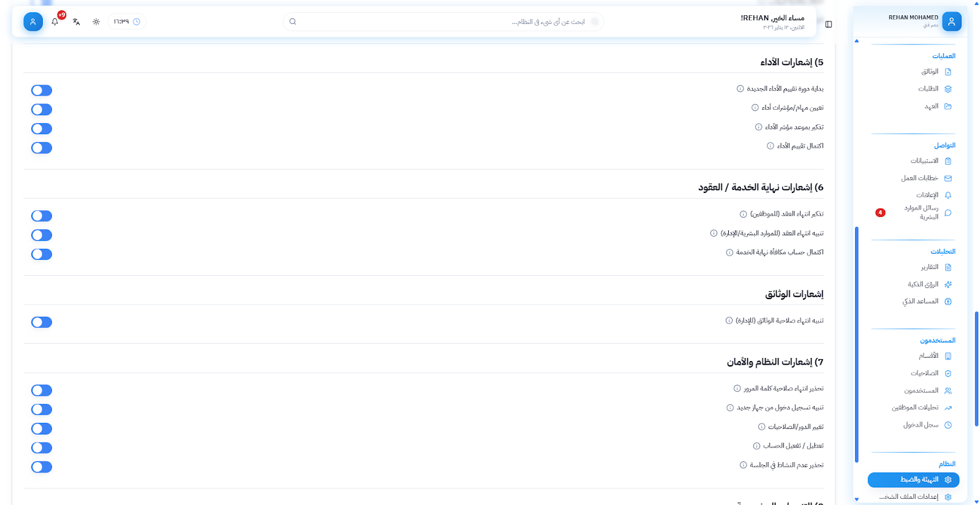Click info icon beside تنبيه تسجيل دخول من جهاز جديد
Viewport: 980px width, 505px height.
(730, 408)
